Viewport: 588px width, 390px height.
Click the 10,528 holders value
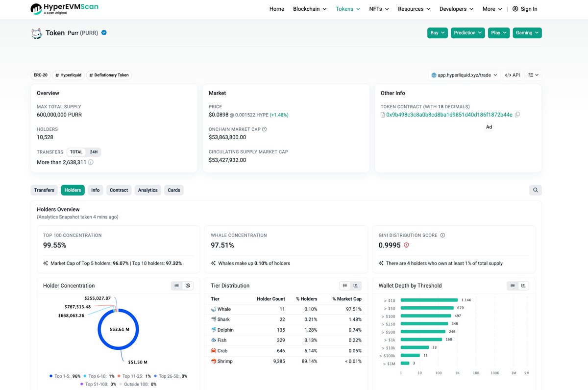(x=45, y=137)
